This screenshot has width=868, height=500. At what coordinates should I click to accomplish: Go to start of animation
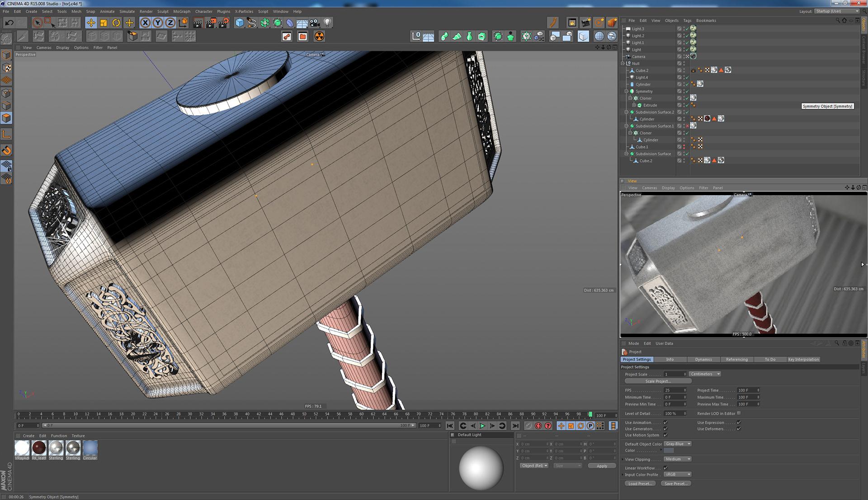pyautogui.click(x=450, y=426)
